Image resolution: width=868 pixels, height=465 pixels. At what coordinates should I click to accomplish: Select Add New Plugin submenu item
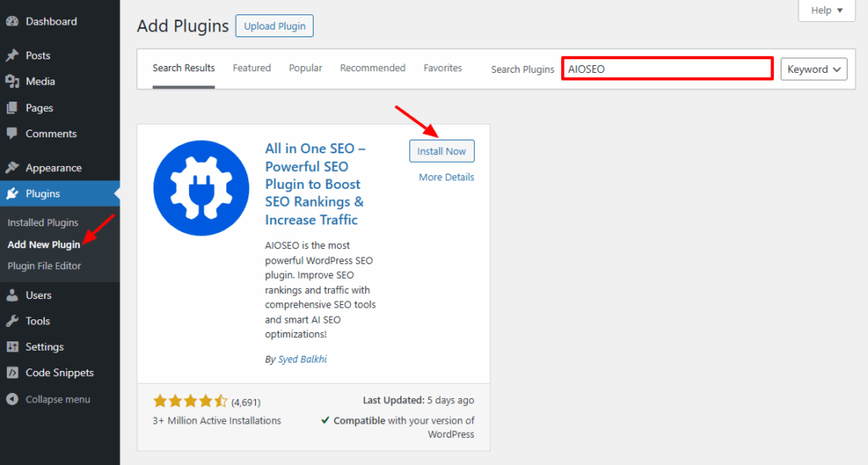44,245
